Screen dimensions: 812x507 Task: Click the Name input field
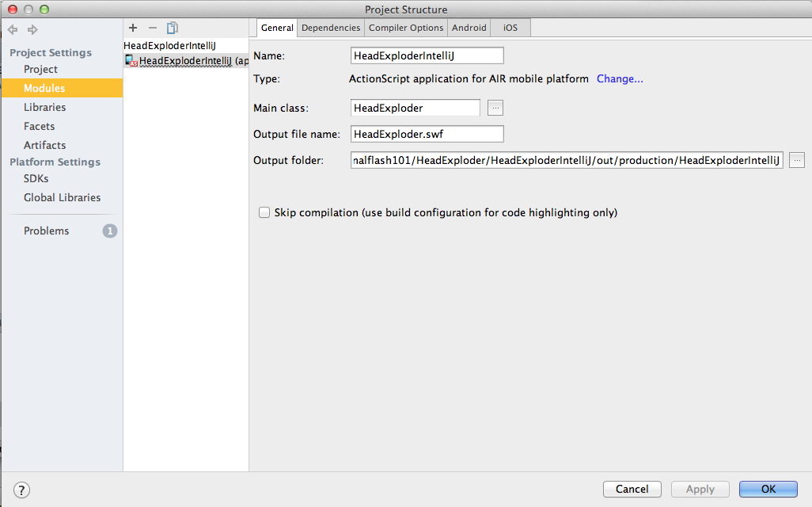click(427, 55)
